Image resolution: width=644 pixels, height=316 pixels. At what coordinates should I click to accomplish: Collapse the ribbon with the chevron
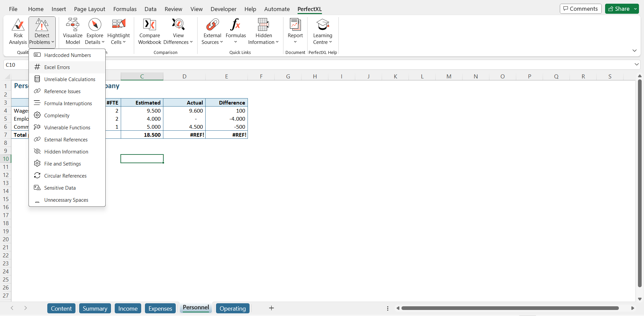click(634, 51)
